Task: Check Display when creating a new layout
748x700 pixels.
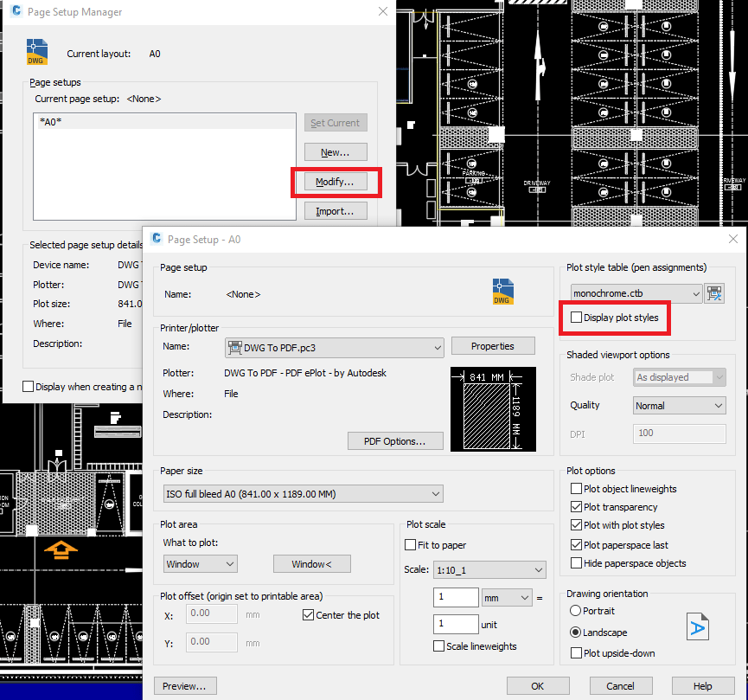Action: 26,387
